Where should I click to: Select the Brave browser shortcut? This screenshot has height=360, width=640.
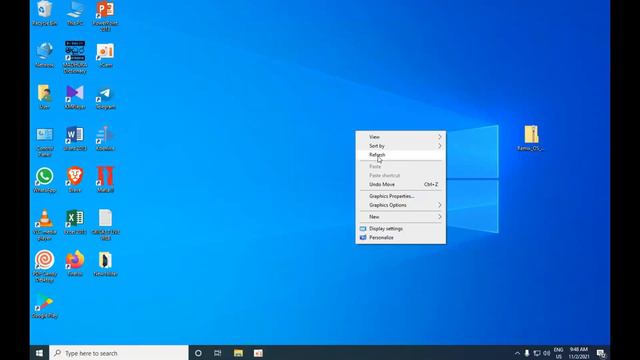[75, 180]
